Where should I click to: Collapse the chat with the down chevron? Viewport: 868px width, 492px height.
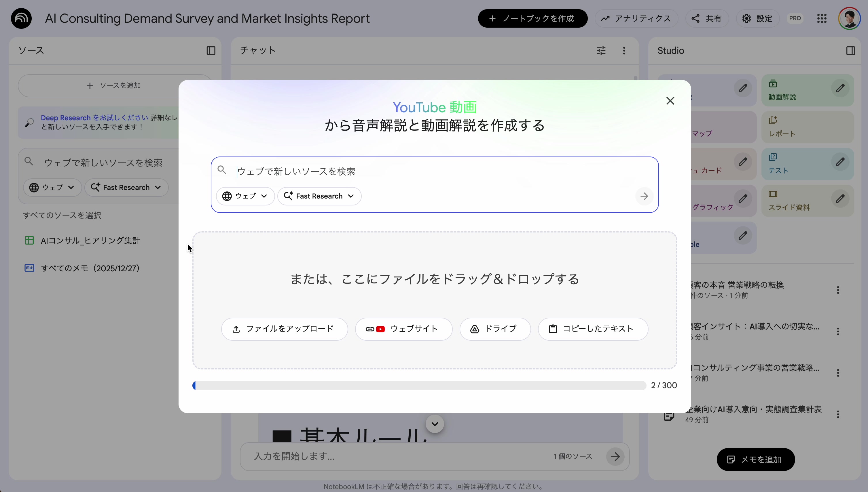tap(434, 424)
